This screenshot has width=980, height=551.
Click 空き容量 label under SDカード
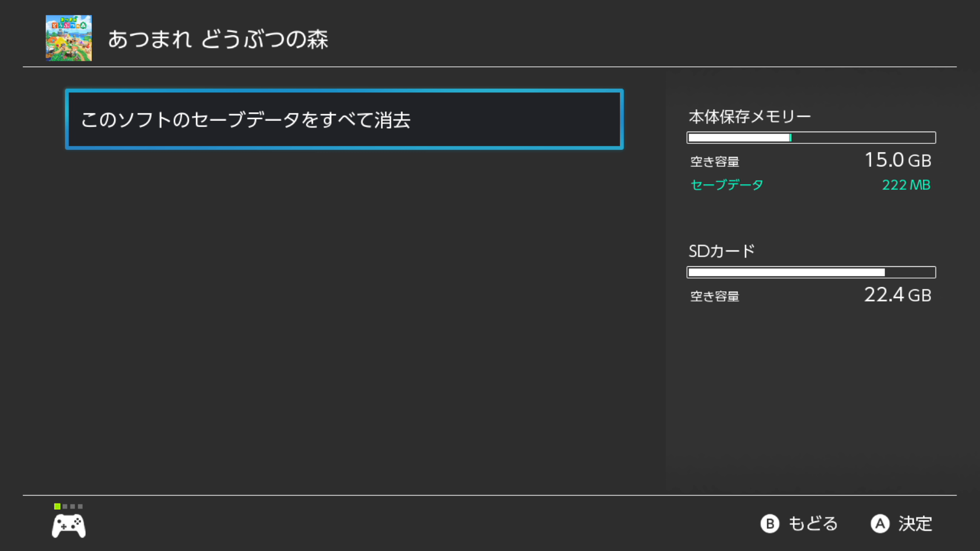[x=715, y=296]
